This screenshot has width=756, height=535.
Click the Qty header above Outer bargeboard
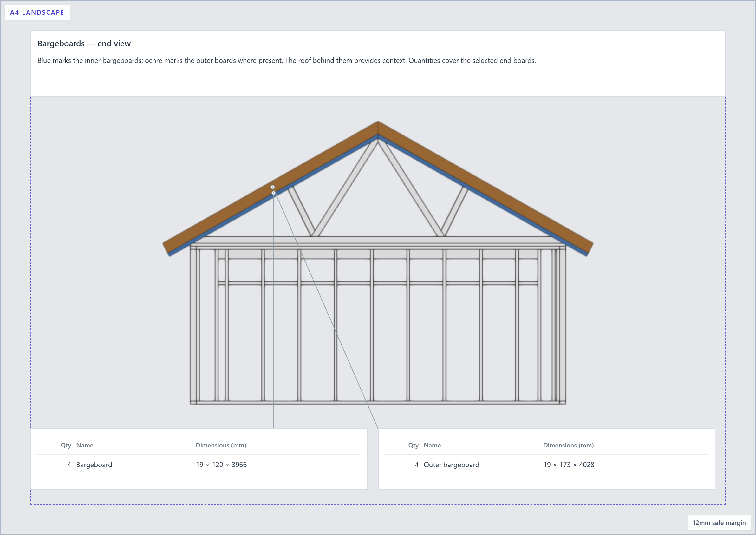[413, 445]
